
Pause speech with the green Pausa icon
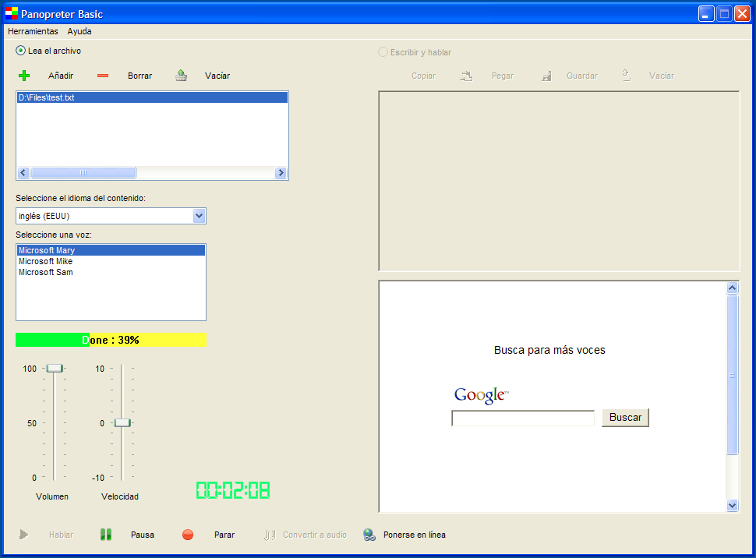(x=106, y=535)
